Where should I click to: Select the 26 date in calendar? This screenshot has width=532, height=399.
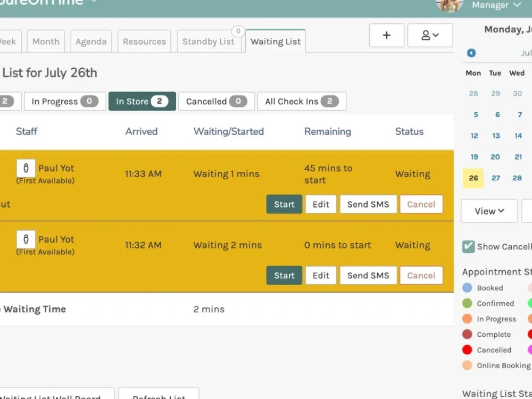(473, 178)
